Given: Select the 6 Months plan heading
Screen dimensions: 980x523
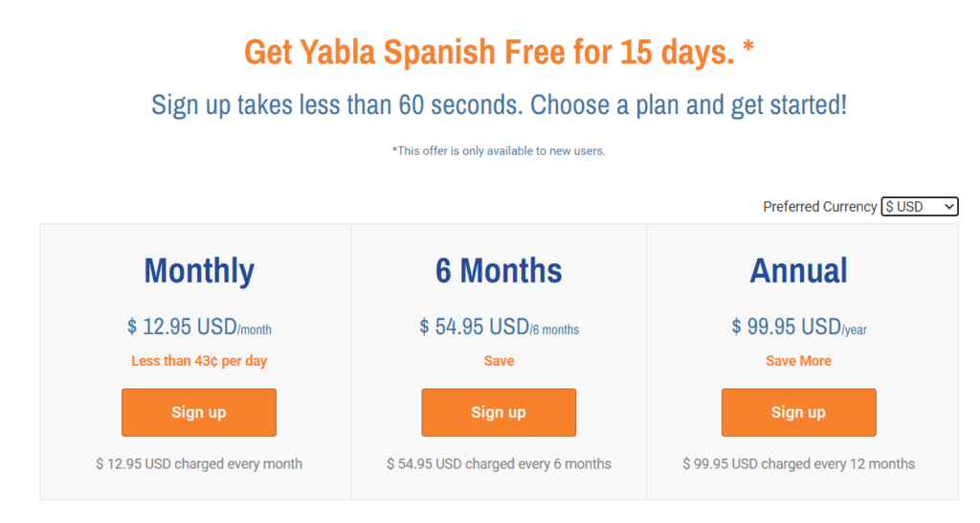Looking at the screenshot, I should [499, 271].
